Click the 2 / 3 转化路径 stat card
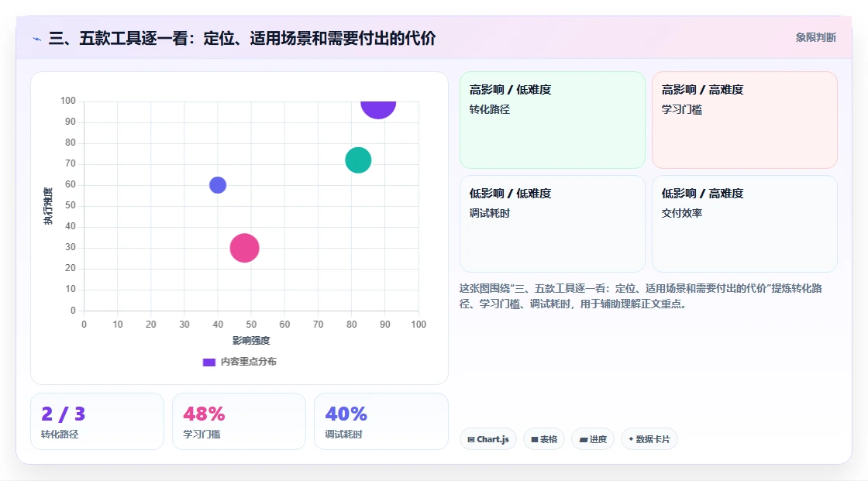This screenshot has height=481, width=868. (98, 421)
